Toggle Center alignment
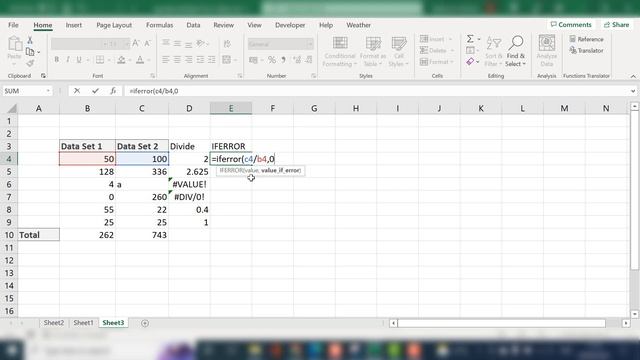 coord(177,60)
